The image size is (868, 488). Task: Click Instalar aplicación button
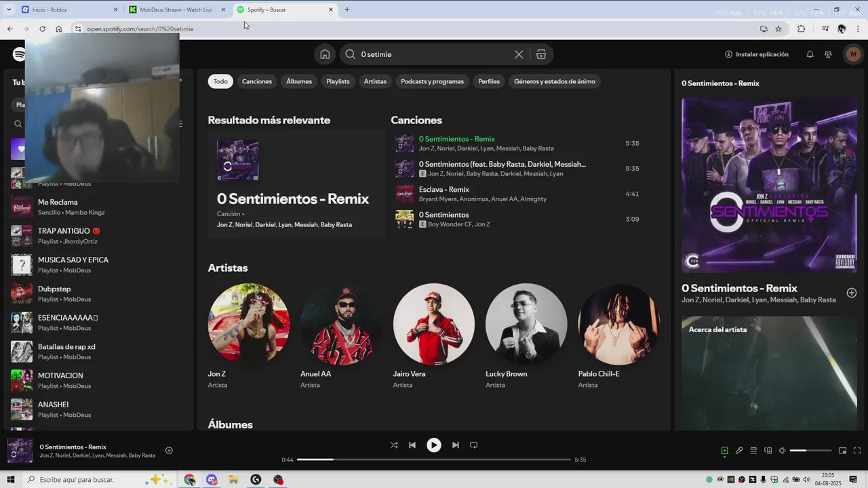coord(756,54)
